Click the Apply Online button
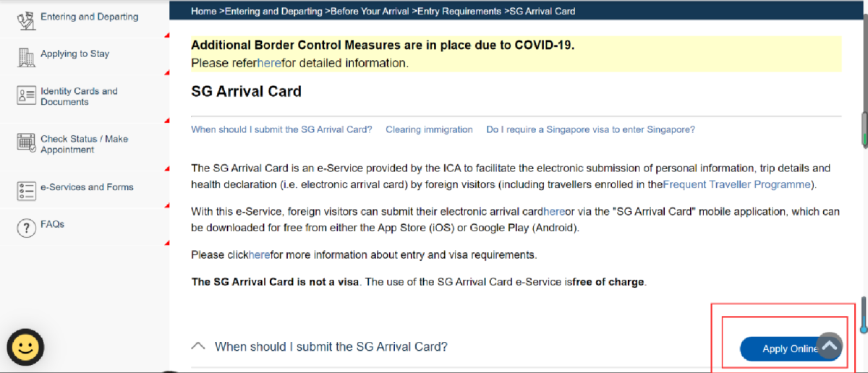 tap(781, 349)
